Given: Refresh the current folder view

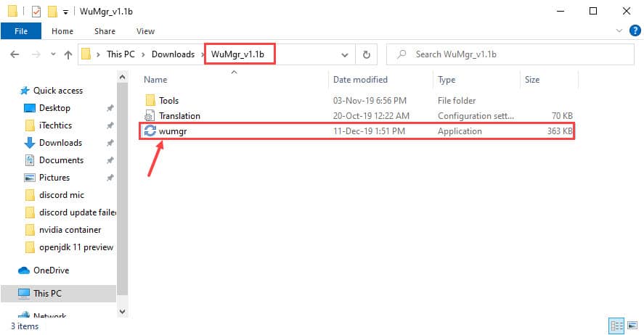Looking at the screenshot, I should pyautogui.click(x=367, y=54).
